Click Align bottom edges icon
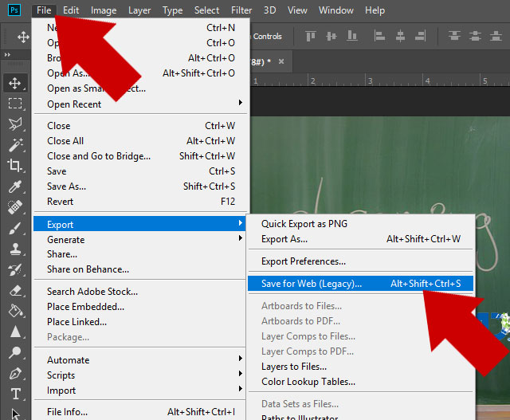The width and height of the screenshot is (510, 420). pyautogui.click(x=351, y=36)
